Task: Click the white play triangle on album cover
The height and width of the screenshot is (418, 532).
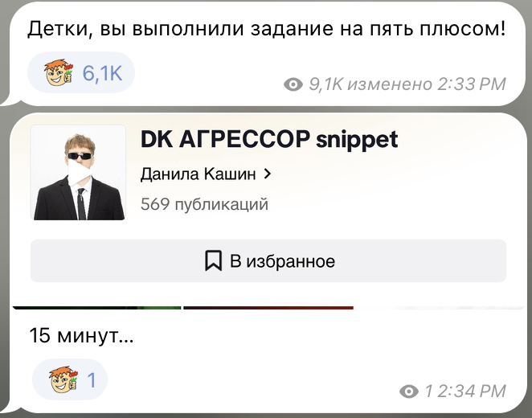Action: [x=80, y=173]
